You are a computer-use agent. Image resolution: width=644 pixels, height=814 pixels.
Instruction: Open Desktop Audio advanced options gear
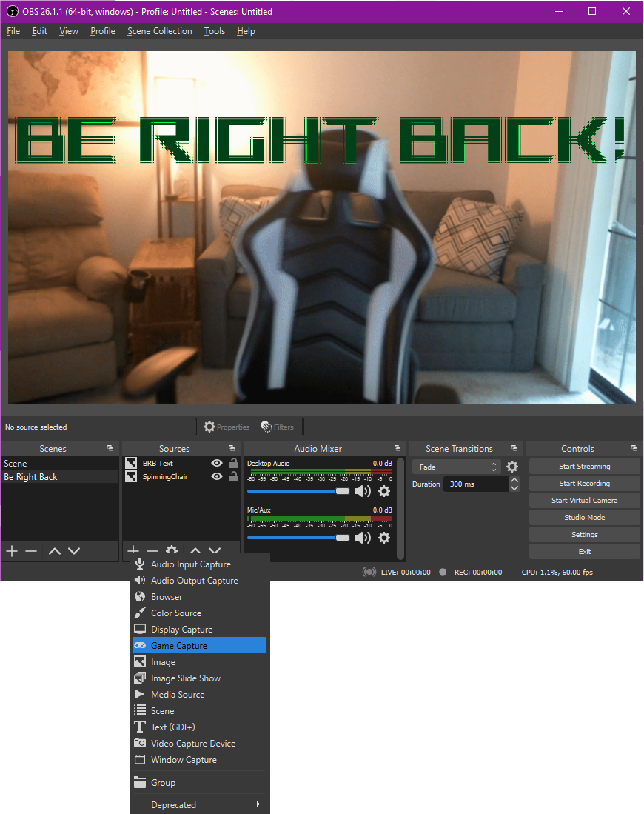pyautogui.click(x=383, y=491)
